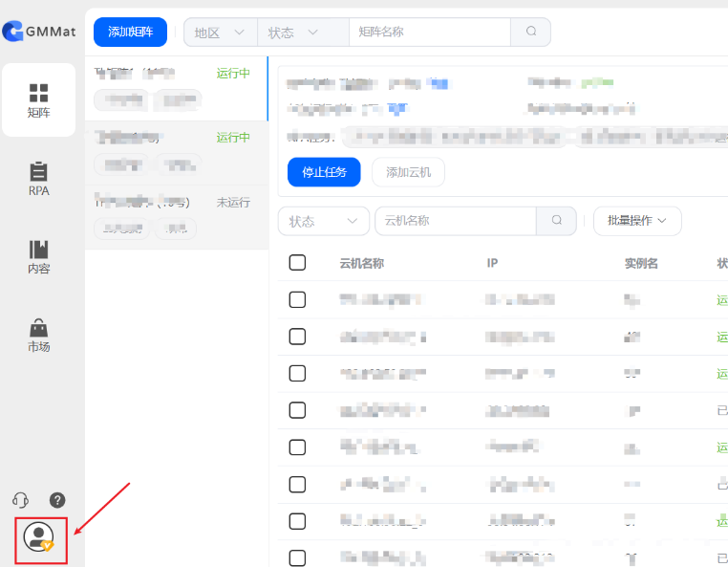Viewport: 728px width, 567px height.
Task: Click 停止任务 button
Action: pos(324,172)
